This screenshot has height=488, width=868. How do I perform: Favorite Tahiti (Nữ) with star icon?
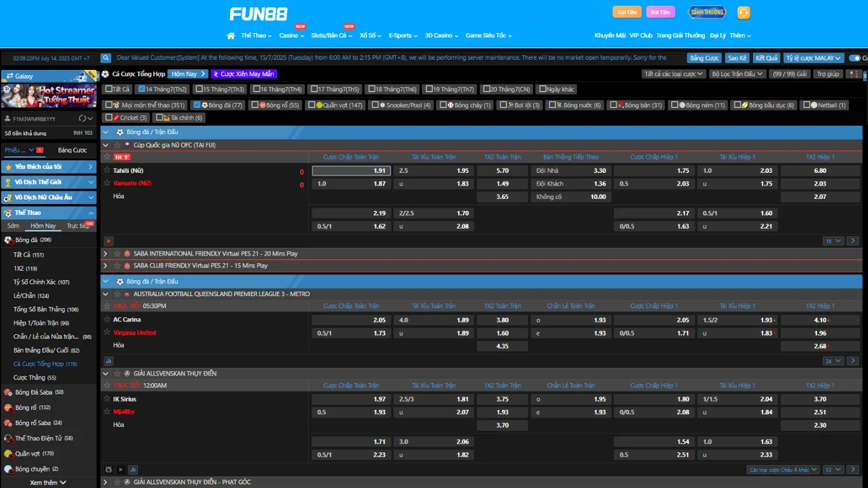[x=107, y=170]
